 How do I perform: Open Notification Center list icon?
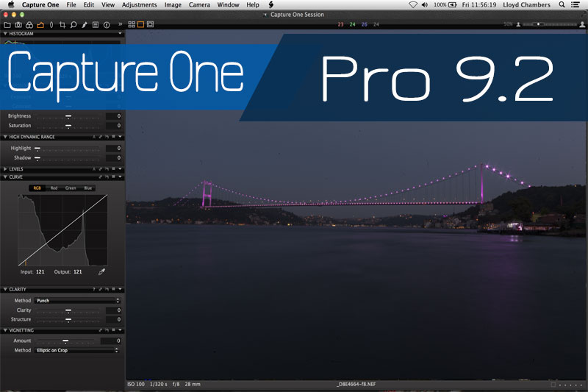576,4
